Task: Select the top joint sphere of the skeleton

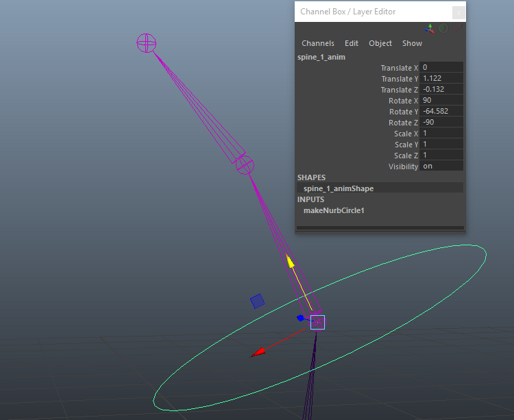Action: [x=147, y=43]
